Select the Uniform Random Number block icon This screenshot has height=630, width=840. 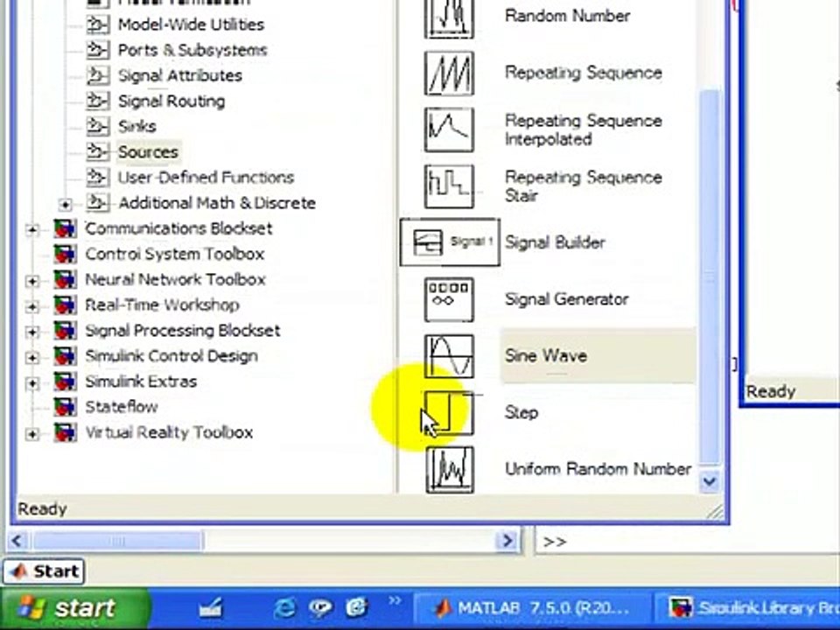[x=450, y=470]
